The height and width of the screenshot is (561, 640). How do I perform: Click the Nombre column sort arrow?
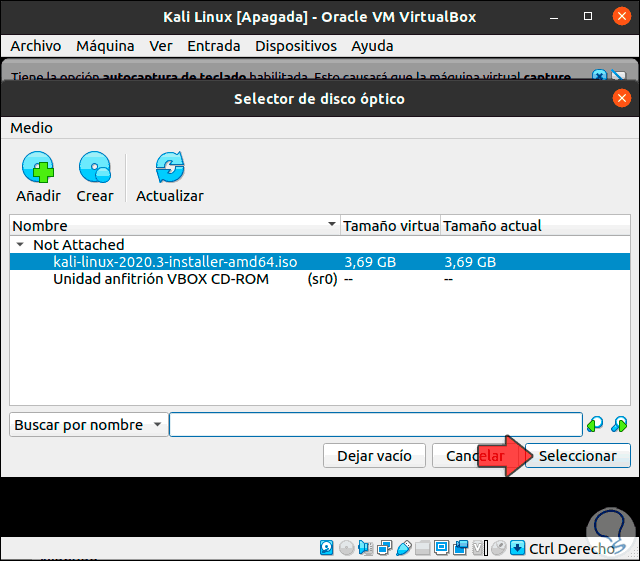pyautogui.click(x=332, y=224)
